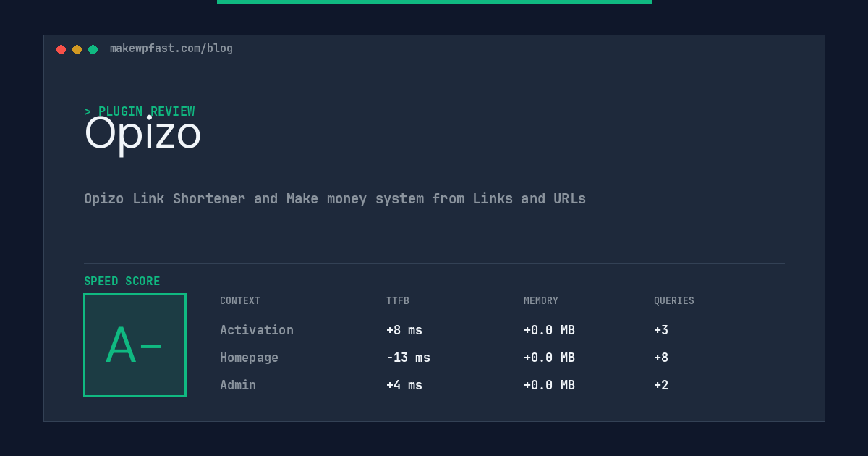Click the Activation row memory value
Image resolution: width=868 pixels, height=456 pixels.
click(549, 330)
